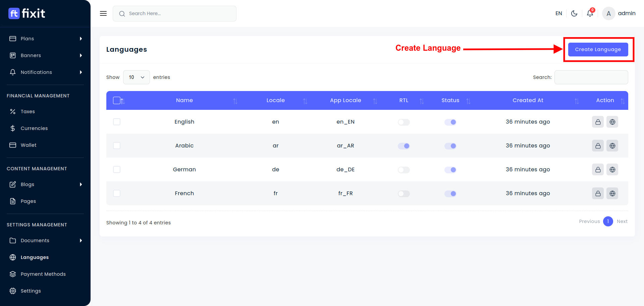The height and width of the screenshot is (306, 644).
Task: Sort table by Created At arrows
Action: [577, 101]
